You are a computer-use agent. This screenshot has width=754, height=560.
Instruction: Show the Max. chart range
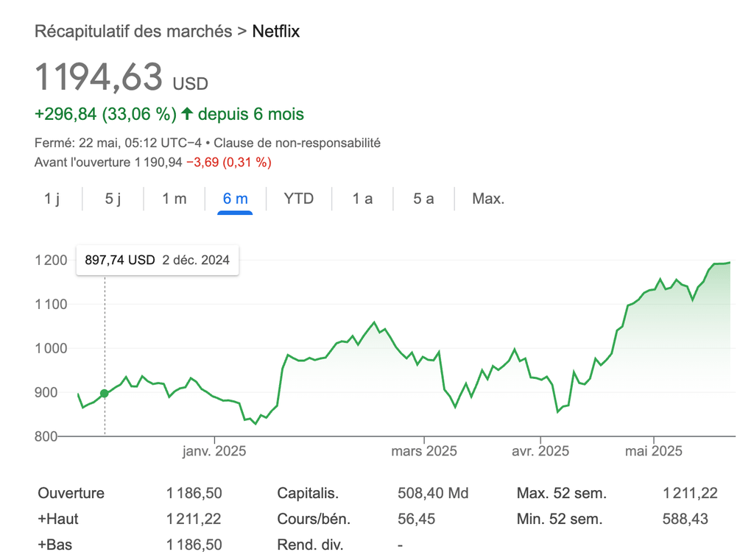coord(487,199)
